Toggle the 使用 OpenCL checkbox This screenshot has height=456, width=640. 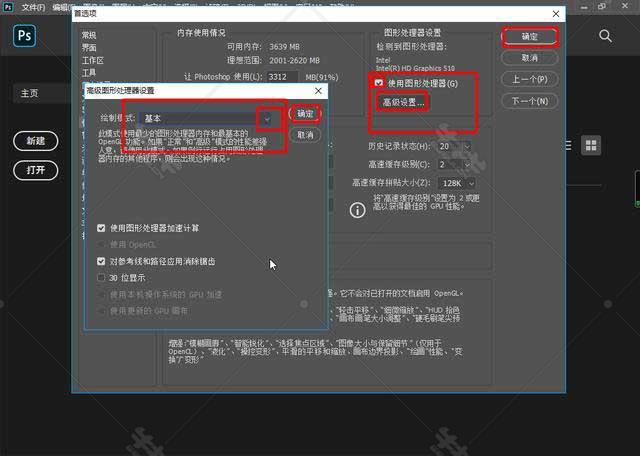click(101, 244)
